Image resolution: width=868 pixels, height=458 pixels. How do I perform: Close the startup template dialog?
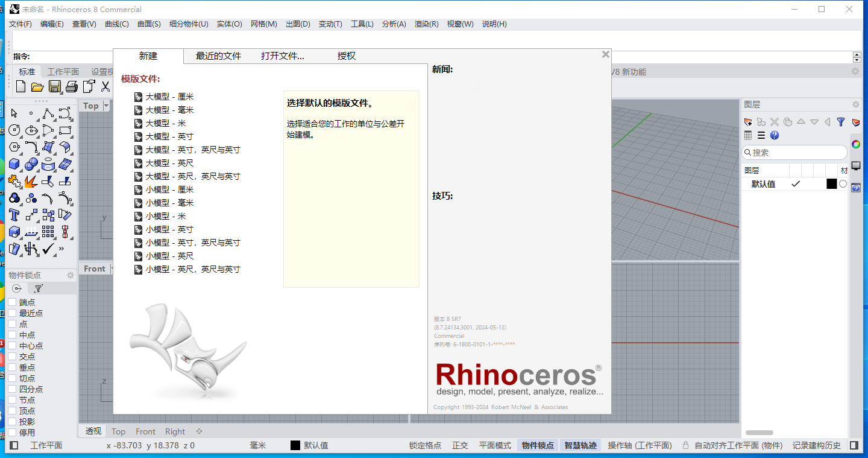[x=606, y=54]
